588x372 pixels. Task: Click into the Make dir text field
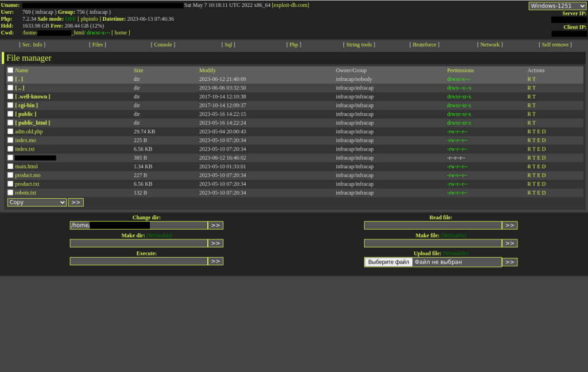(x=138, y=243)
